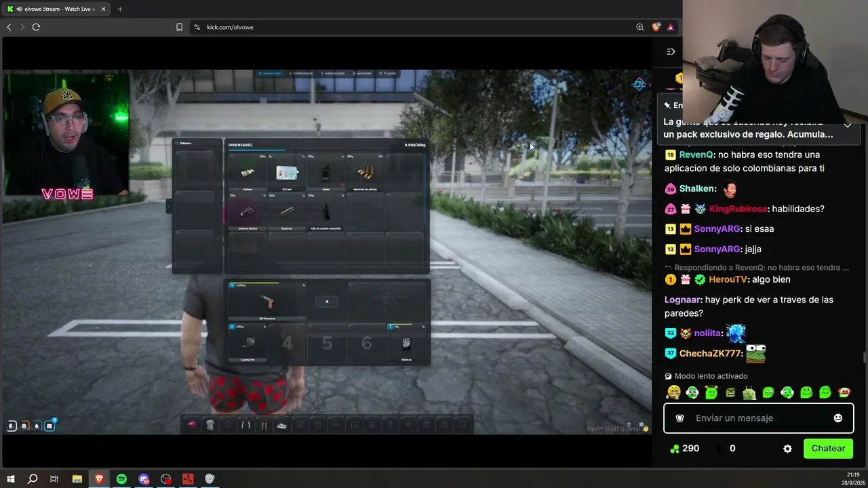This screenshot has height=488, width=868.
Task: Click the headphones clothing slot icon
Action: tap(354, 425)
